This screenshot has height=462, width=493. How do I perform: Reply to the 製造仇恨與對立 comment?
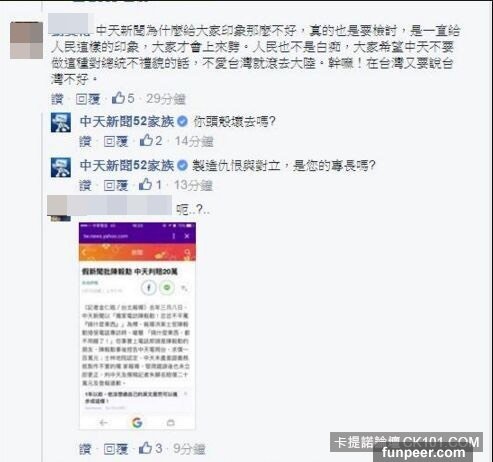coord(116,185)
